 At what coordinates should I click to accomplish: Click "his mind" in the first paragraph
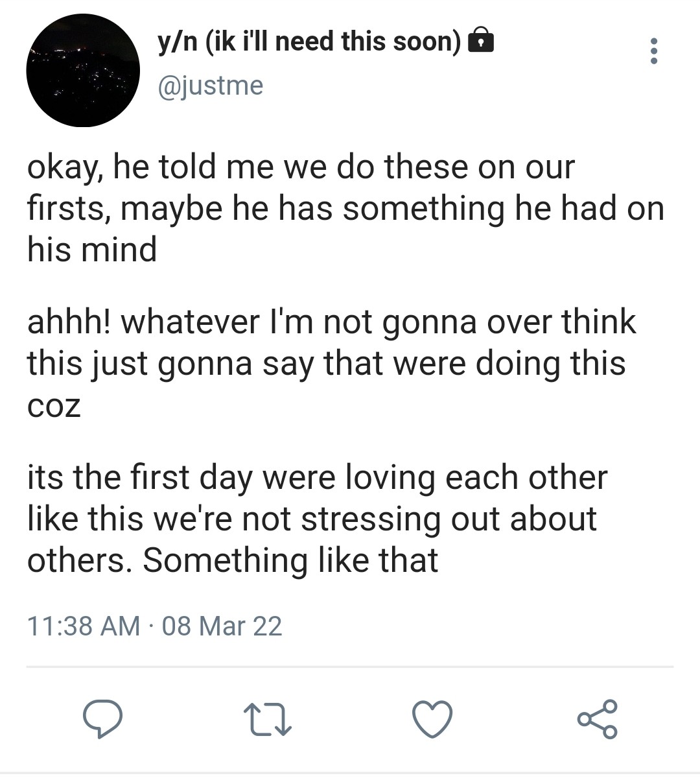pyautogui.click(x=92, y=250)
